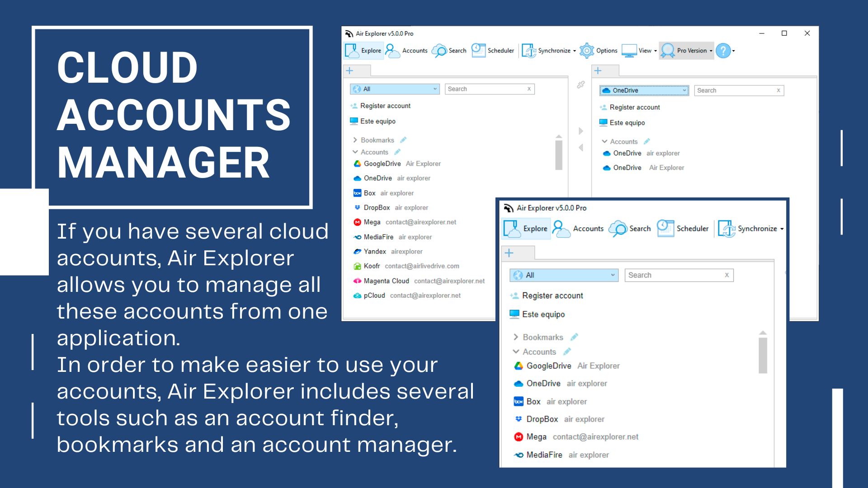Switch to the Explore tab in front window

pos(525,228)
